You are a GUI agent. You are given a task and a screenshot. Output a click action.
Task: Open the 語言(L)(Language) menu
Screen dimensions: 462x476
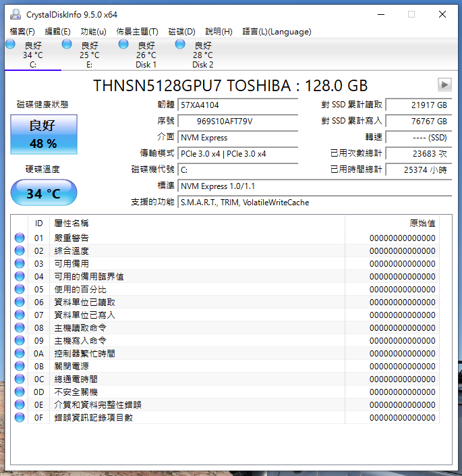[277, 32]
